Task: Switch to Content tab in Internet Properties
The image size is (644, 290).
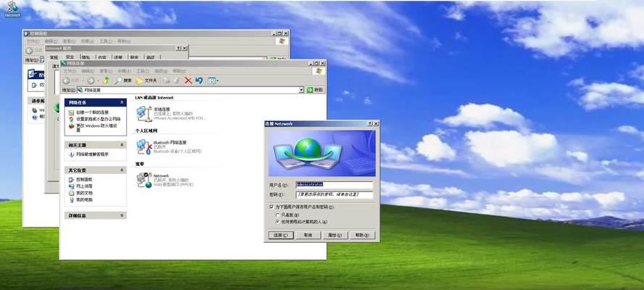Action: click(x=102, y=57)
